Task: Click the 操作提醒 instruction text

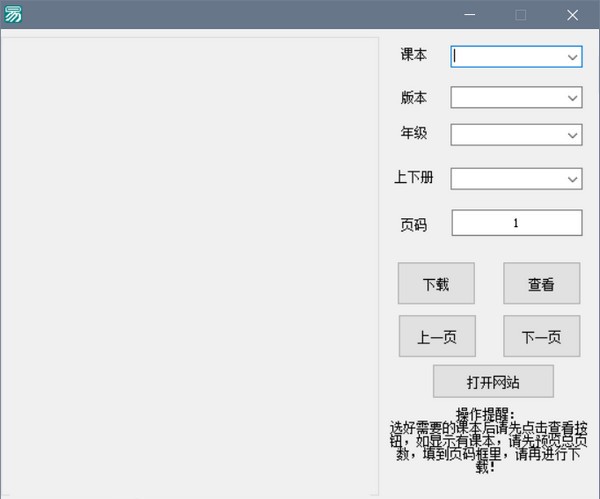Action: (488, 440)
